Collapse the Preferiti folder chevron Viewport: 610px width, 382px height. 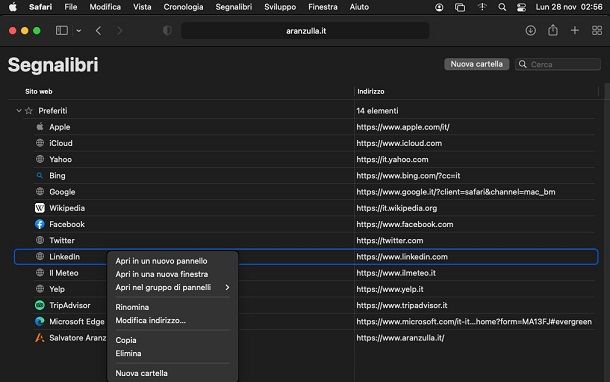(x=19, y=110)
